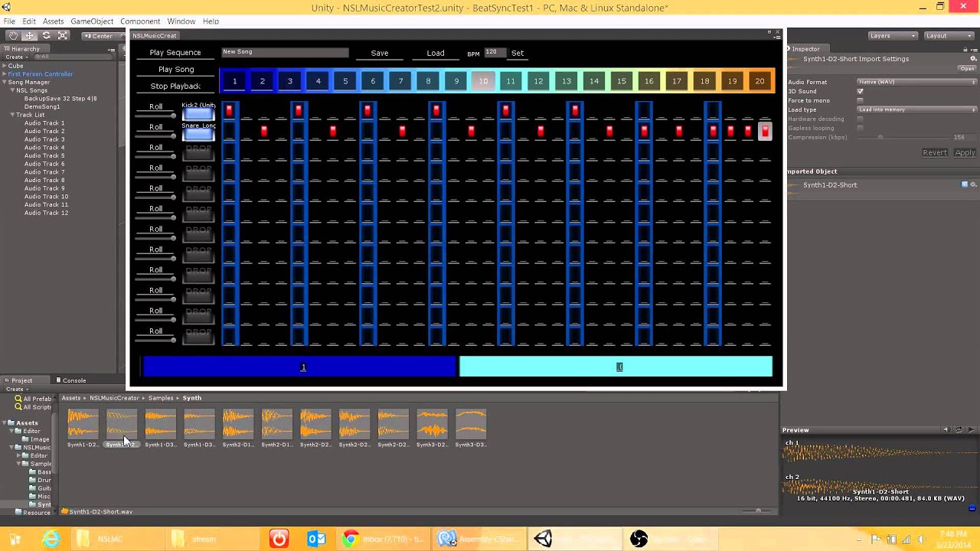
Task: Select the Rotate tool in the toolbar
Action: 47,35
